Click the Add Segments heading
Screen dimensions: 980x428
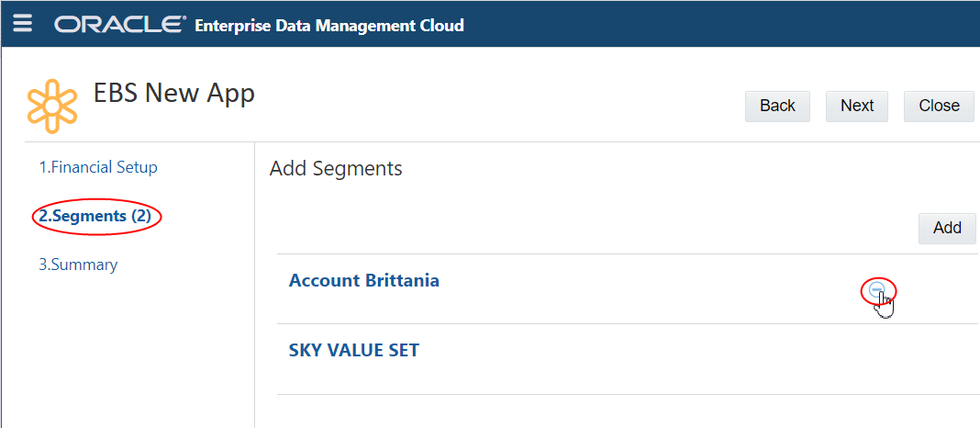[336, 168]
